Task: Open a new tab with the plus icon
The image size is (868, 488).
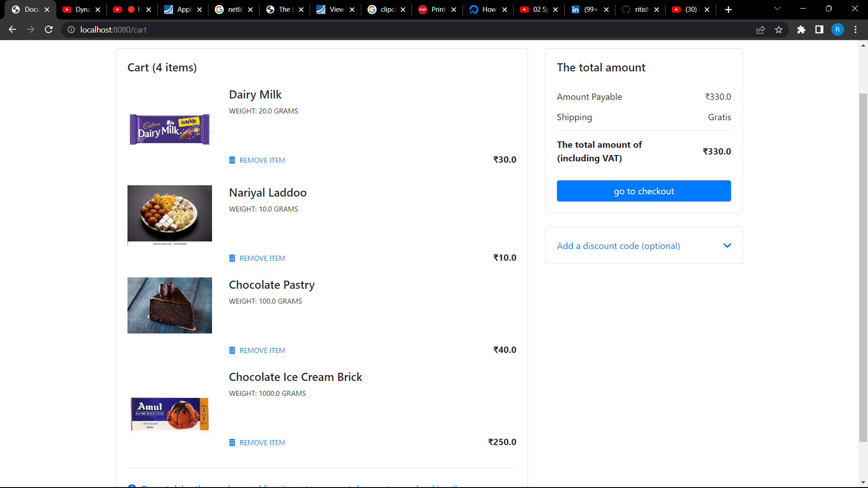Action: pyautogui.click(x=728, y=9)
